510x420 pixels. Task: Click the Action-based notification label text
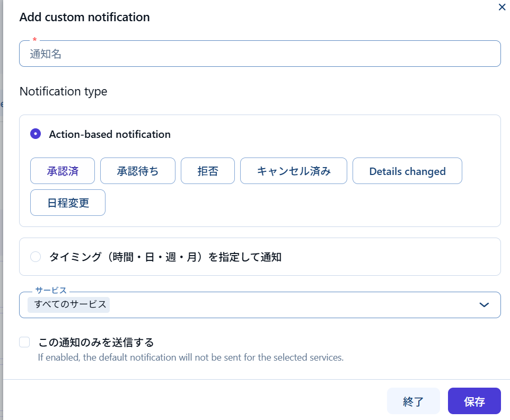point(110,134)
